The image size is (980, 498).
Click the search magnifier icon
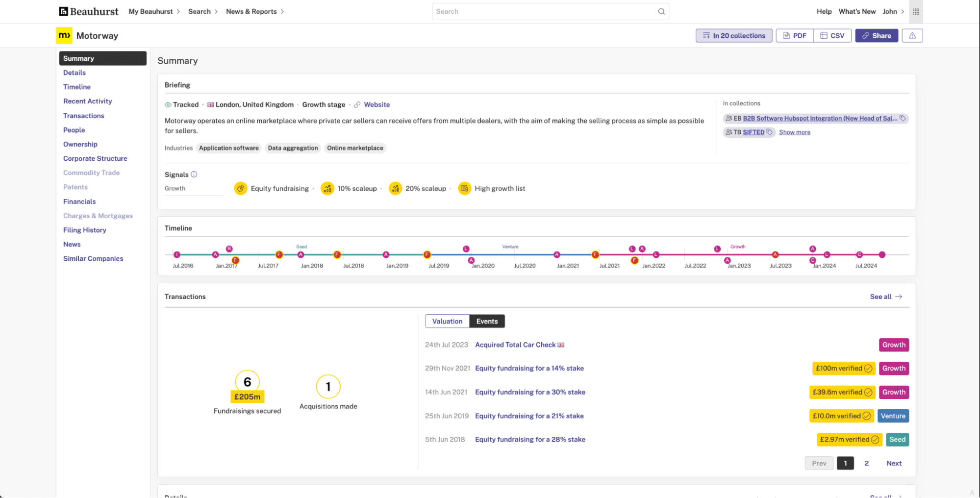coord(661,11)
